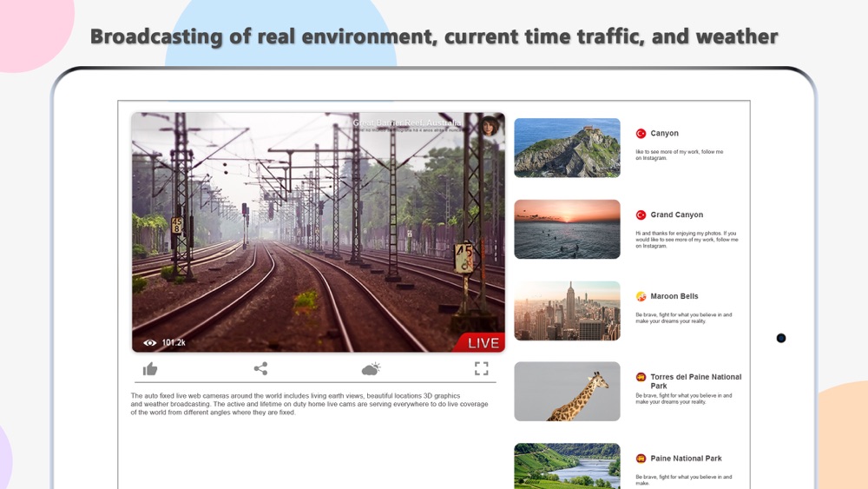Click the flag icon beside Grand Canyon
This screenshot has width=868, height=489.
click(641, 215)
